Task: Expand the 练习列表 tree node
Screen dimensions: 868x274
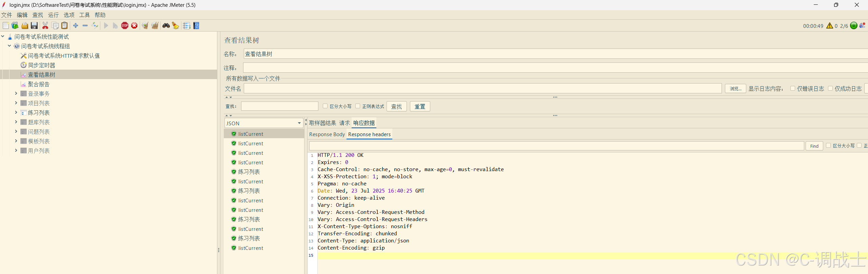Action: [16, 112]
